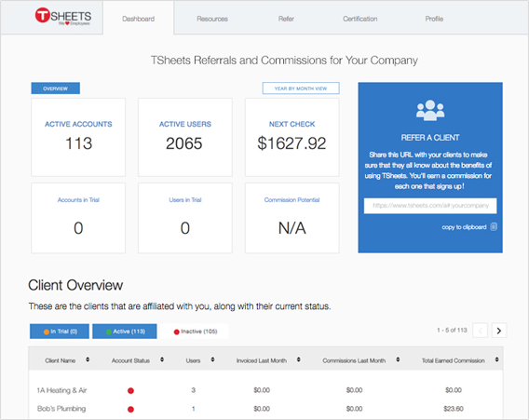Click the Users column header
Image resolution: width=529 pixels, height=420 pixels.
[193, 360]
